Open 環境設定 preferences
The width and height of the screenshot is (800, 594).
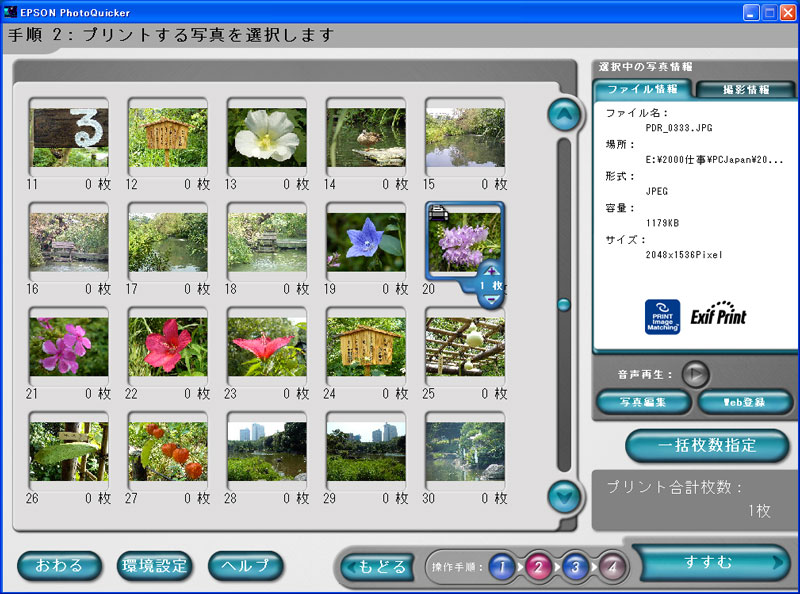tap(154, 565)
